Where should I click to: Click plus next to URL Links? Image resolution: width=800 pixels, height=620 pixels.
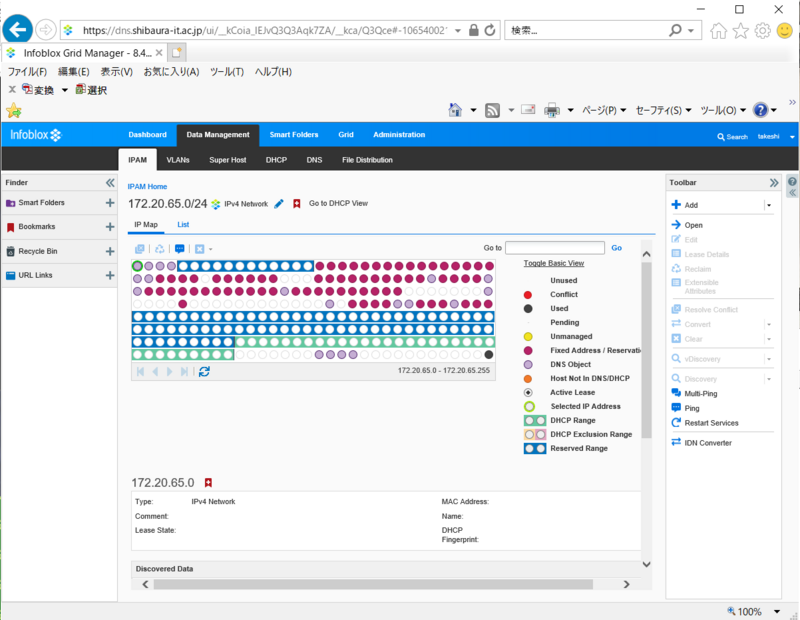click(110, 275)
